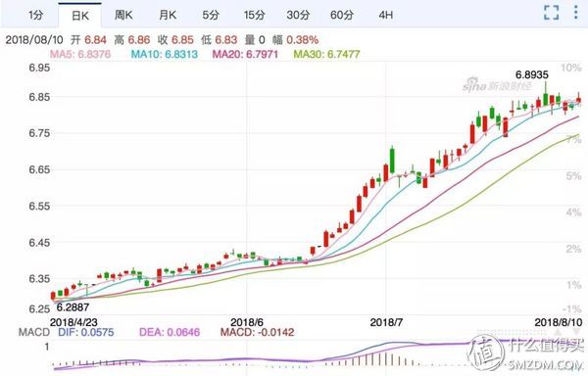Click the 6.85 price axis label

pos(39,97)
